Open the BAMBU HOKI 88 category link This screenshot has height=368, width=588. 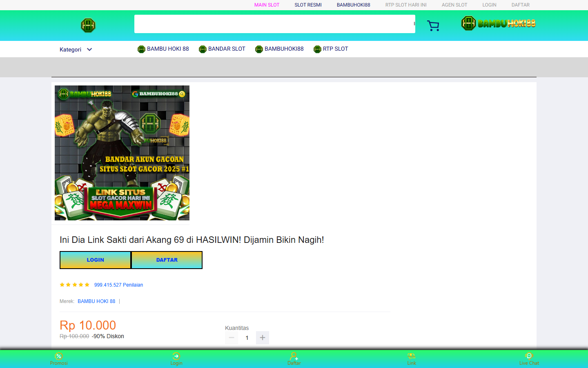coord(168,49)
